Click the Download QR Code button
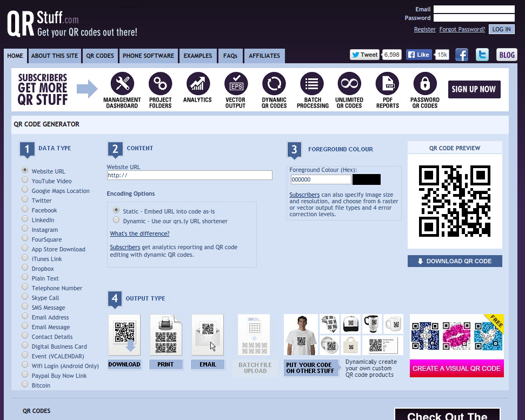This screenshot has height=420, width=525. tap(455, 262)
